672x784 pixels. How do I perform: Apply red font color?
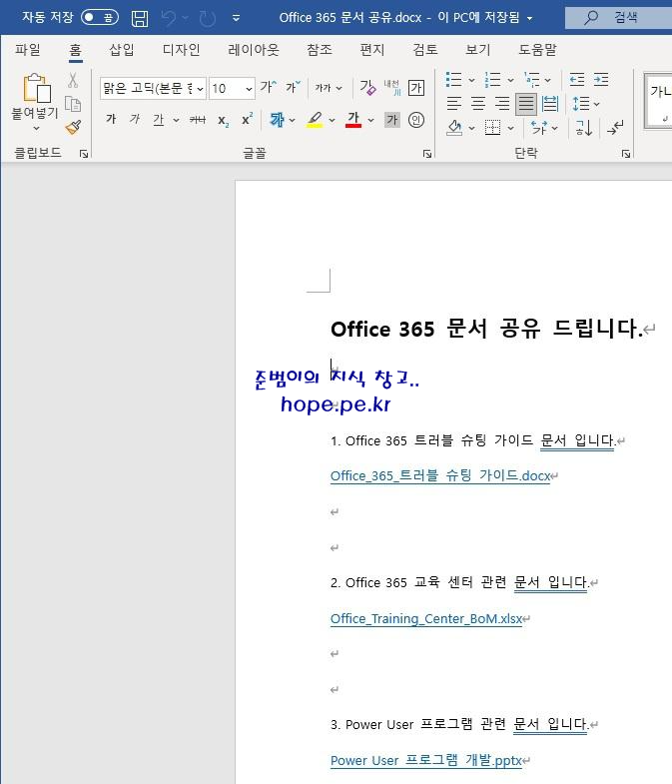tap(353, 120)
